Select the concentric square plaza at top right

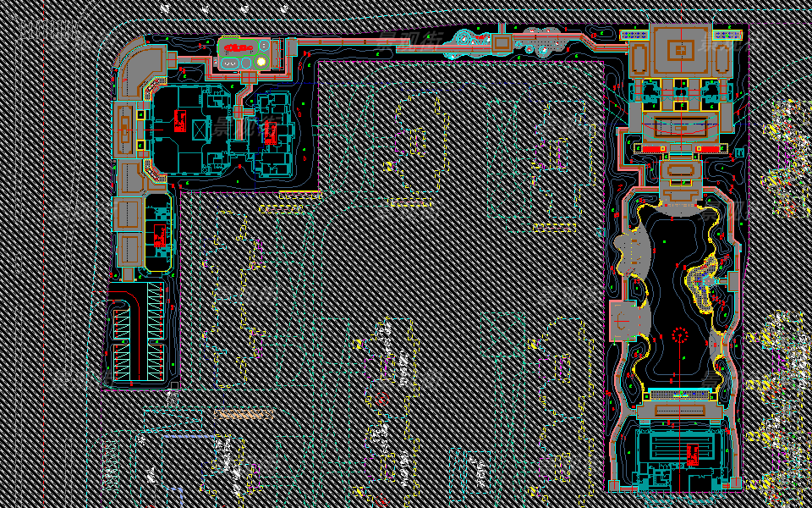679,51
